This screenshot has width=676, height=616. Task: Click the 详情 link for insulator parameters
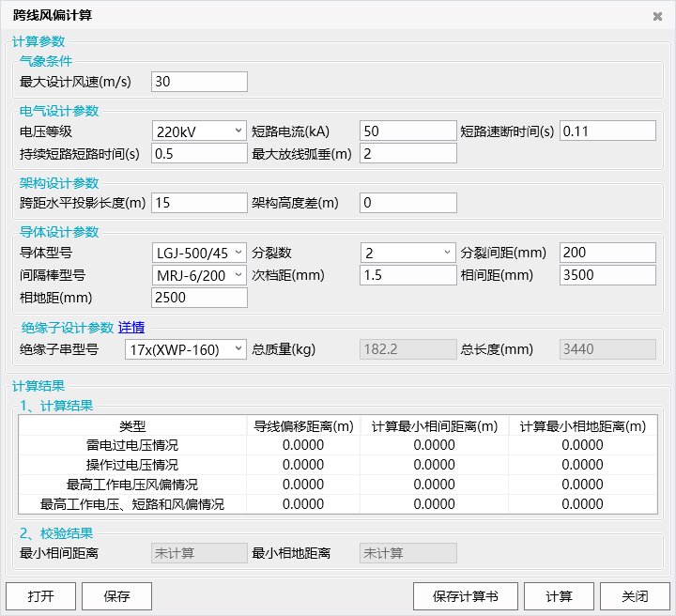[131, 328]
